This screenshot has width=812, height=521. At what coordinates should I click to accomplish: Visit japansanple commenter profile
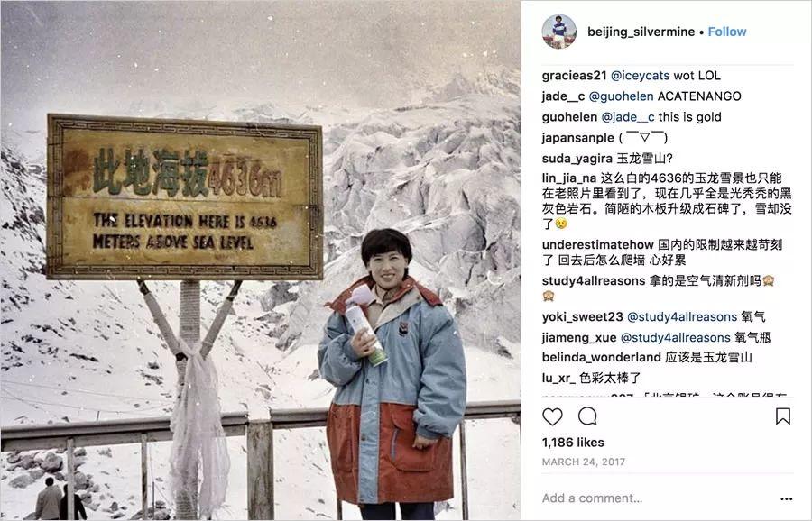coord(578,138)
